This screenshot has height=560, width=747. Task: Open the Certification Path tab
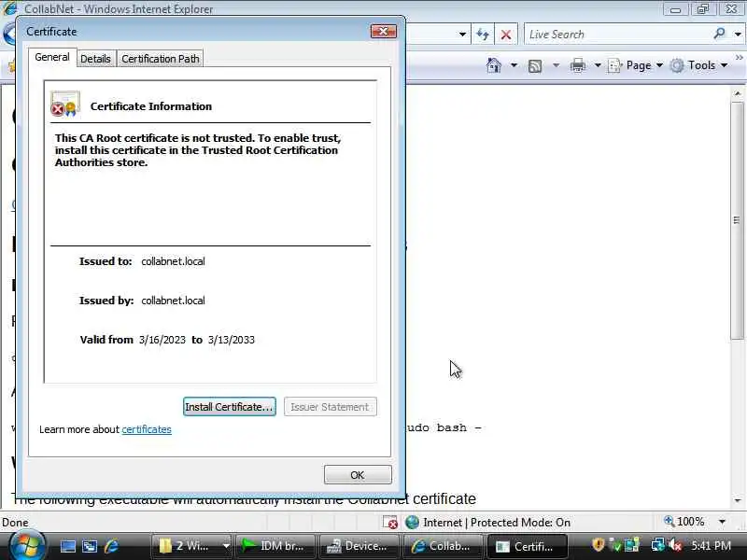[x=160, y=59]
